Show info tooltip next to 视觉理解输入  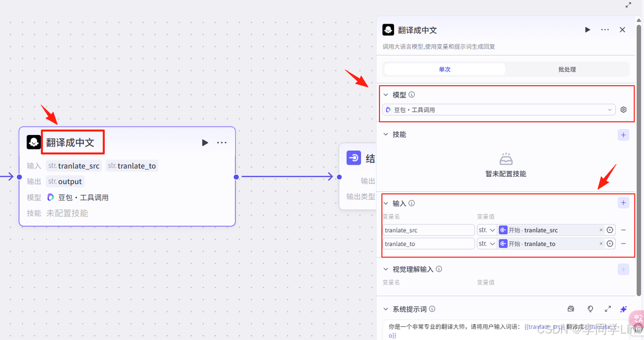(439, 269)
